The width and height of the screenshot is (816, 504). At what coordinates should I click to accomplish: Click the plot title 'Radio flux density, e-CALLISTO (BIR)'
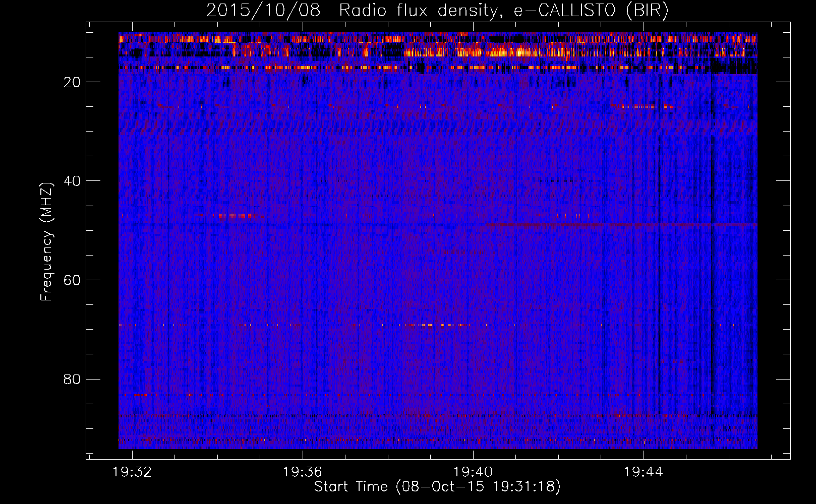tap(503, 11)
